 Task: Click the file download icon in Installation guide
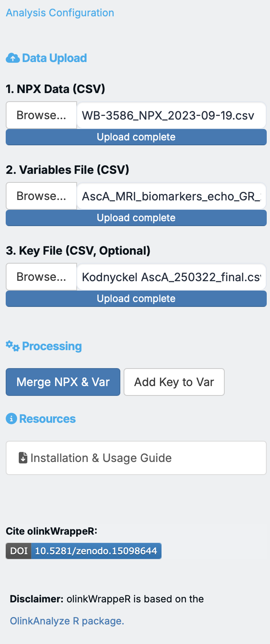pos(23,458)
